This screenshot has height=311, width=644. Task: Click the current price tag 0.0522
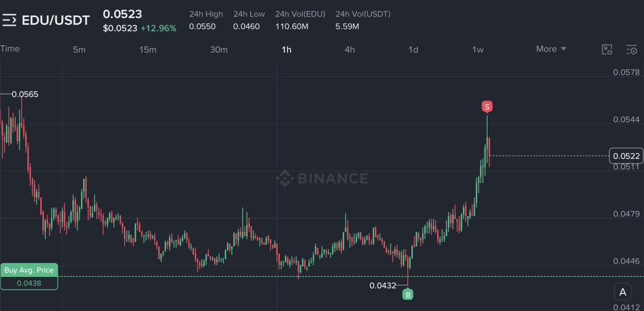tap(626, 156)
